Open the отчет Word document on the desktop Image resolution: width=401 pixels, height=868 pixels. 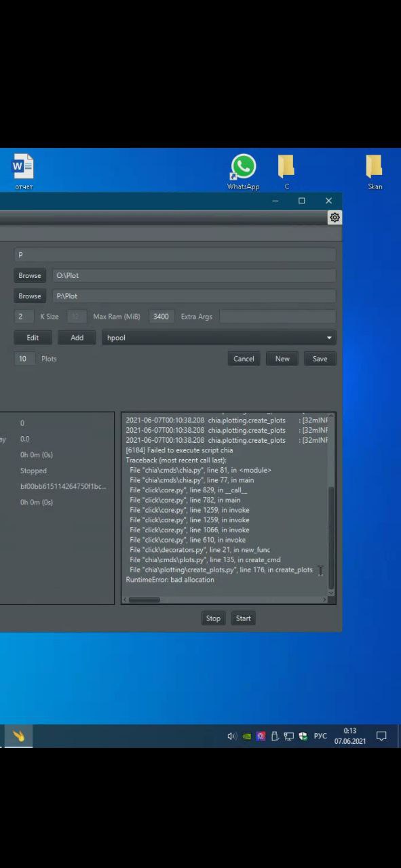click(x=23, y=172)
